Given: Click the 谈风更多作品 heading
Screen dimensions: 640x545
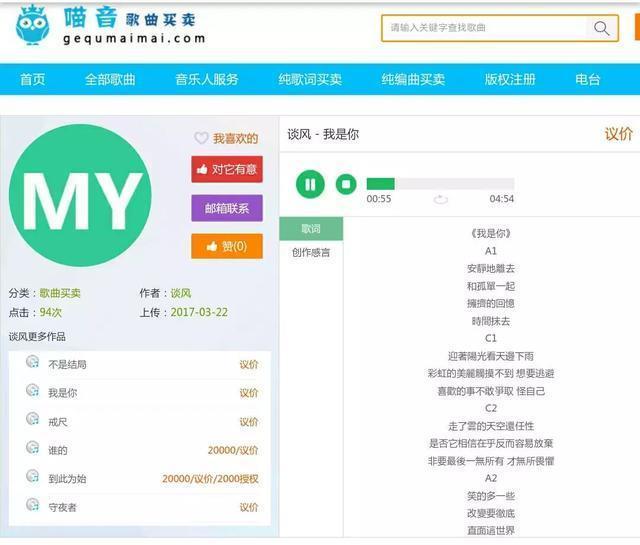Looking at the screenshot, I should point(37,336).
